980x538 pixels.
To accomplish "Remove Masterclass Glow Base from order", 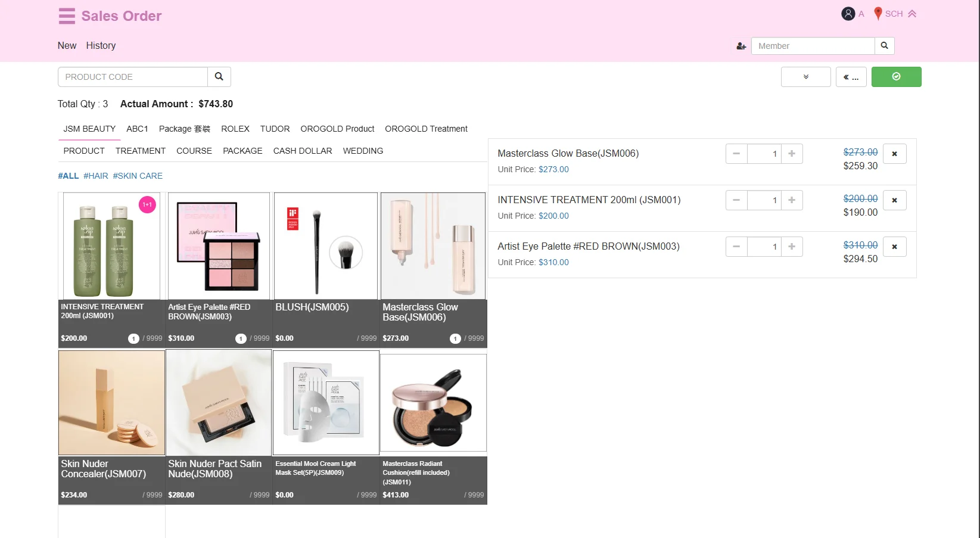I will click(x=894, y=154).
